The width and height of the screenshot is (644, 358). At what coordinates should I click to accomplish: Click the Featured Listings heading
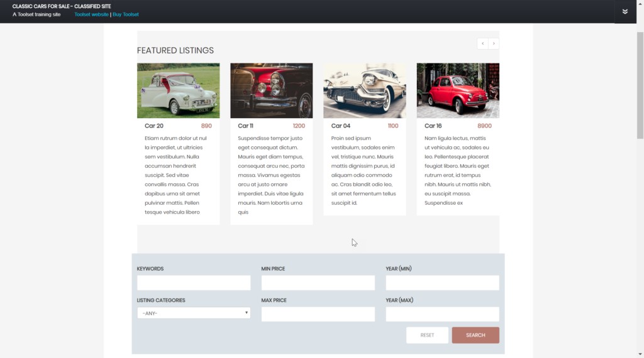pos(175,50)
